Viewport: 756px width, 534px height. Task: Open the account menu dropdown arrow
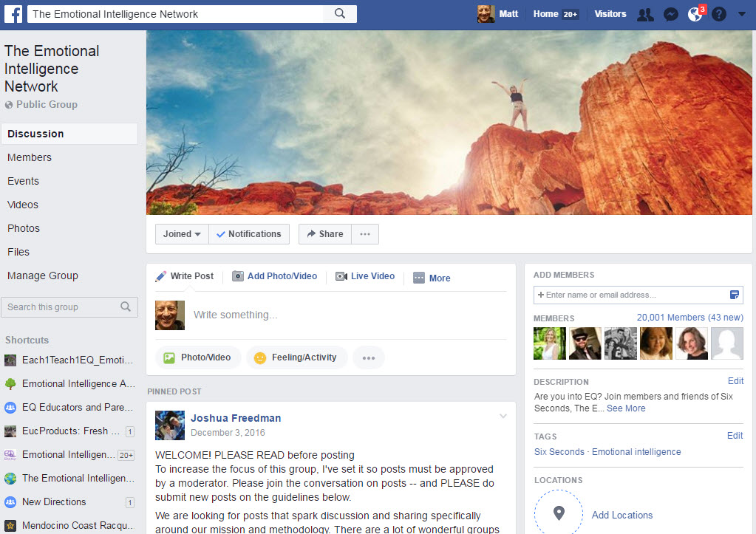tap(742, 15)
